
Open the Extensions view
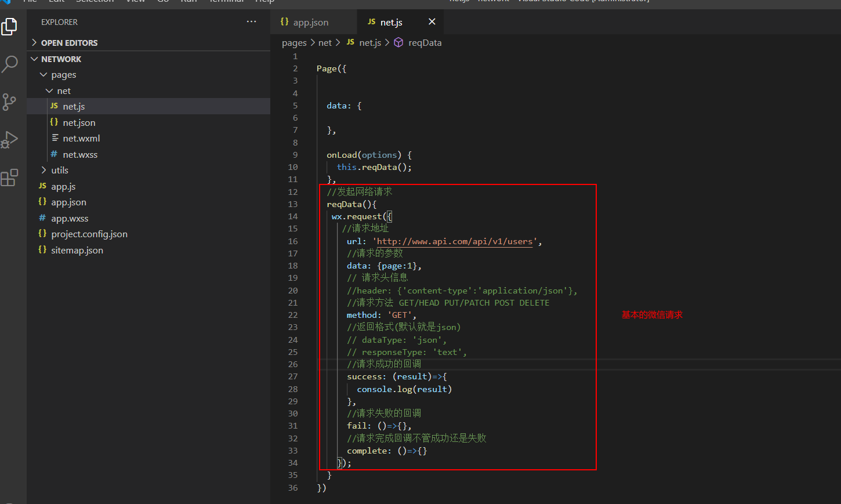coord(10,177)
